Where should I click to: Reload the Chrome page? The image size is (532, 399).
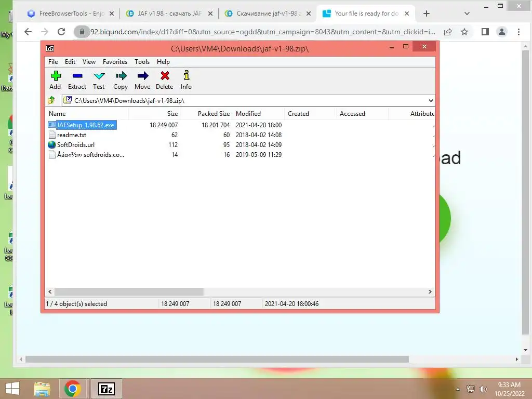tap(61, 32)
